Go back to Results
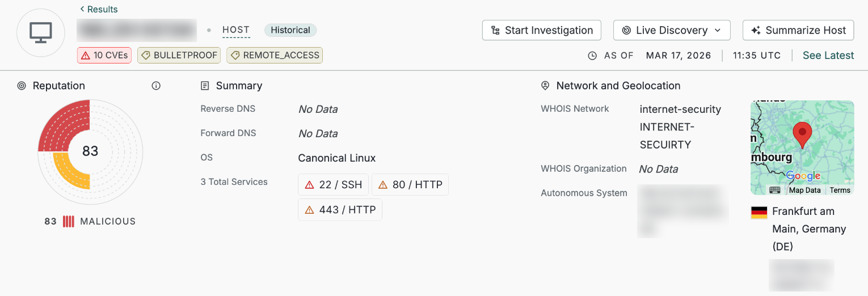 [x=99, y=9]
